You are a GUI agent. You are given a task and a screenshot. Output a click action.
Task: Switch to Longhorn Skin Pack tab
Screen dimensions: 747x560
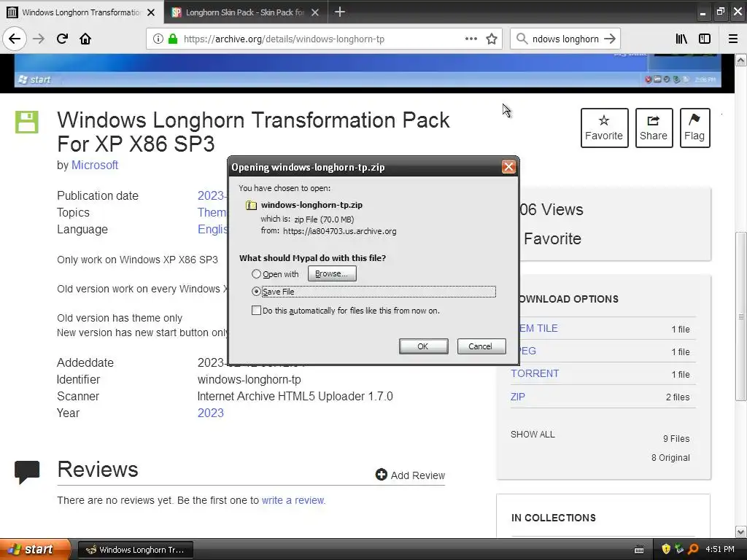(245, 12)
